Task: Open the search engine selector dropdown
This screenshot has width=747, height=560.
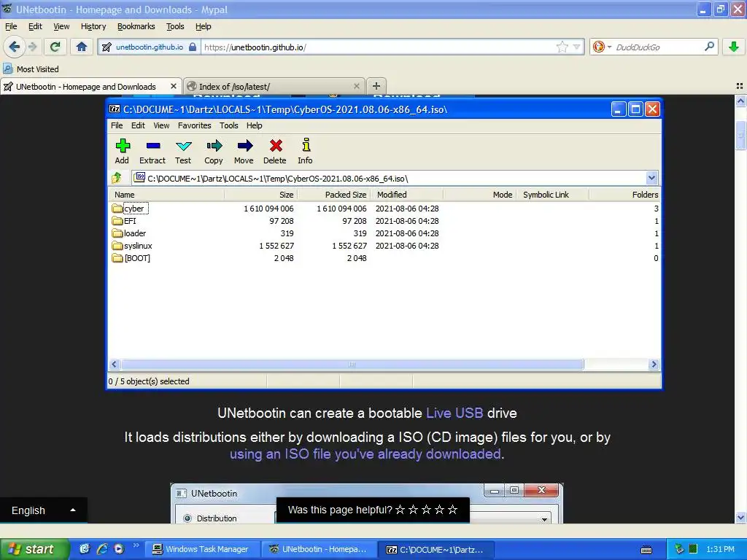Action: pos(602,47)
